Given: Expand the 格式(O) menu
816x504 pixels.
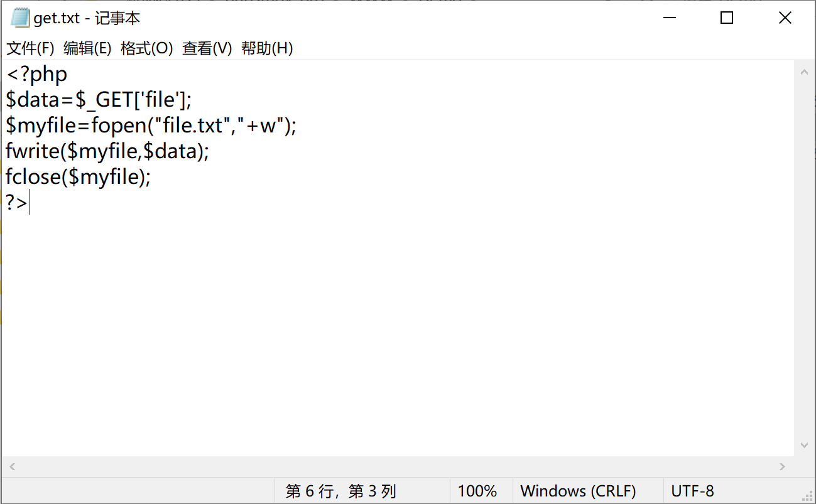Looking at the screenshot, I should [146, 48].
